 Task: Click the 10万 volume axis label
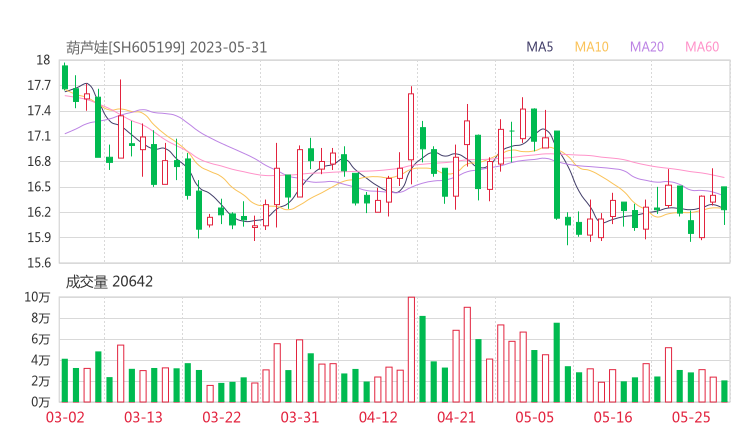click(37, 297)
